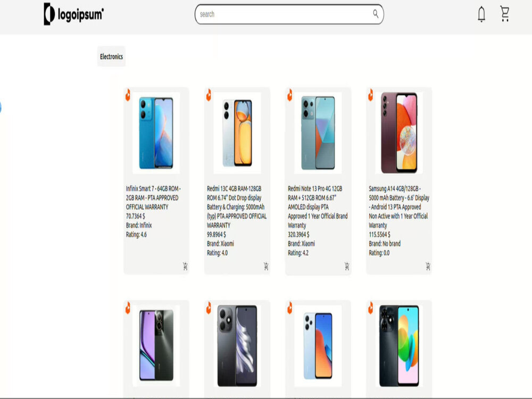Open the dark green phone with colorful screen
The width and height of the screenshot is (532, 399).
click(399, 345)
